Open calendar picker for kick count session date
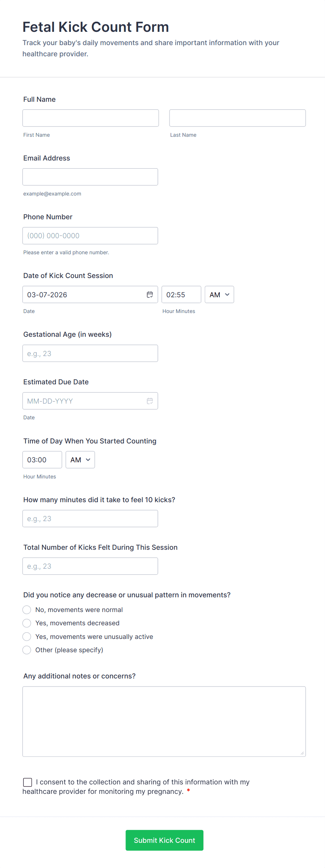The width and height of the screenshot is (325, 868). (150, 294)
